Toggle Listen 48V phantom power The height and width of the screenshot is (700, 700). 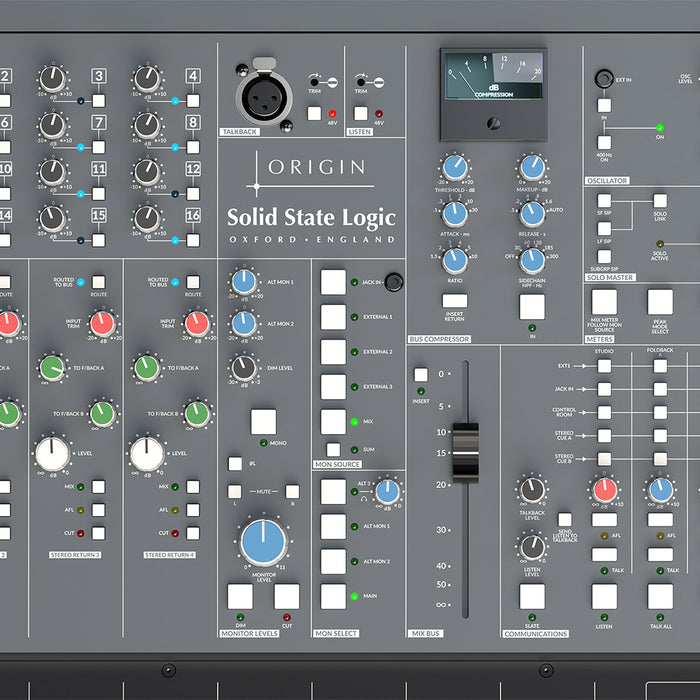coord(361,114)
